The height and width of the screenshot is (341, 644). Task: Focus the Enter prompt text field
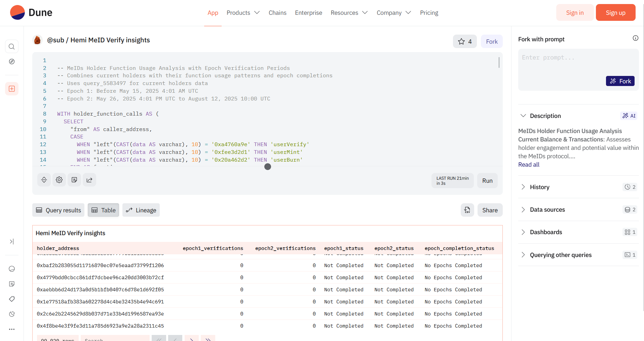click(x=578, y=70)
